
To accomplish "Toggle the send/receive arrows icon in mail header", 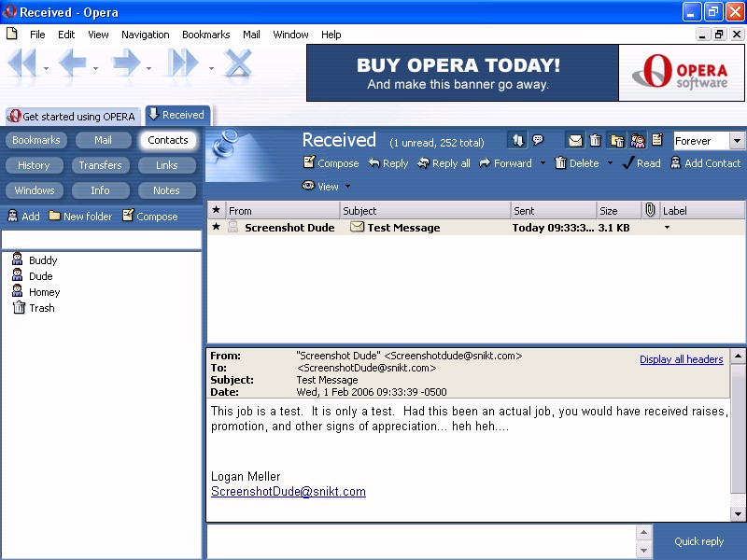I will click(x=518, y=140).
